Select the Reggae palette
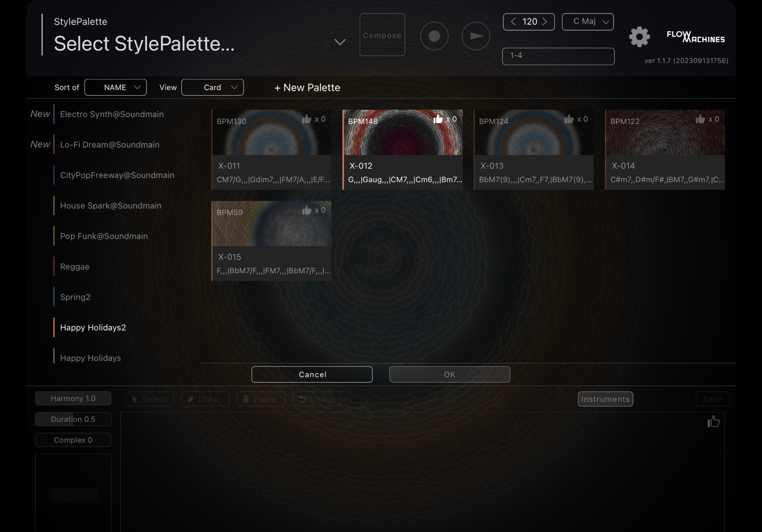This screenshot has width=762, height=532. (75, 267)
